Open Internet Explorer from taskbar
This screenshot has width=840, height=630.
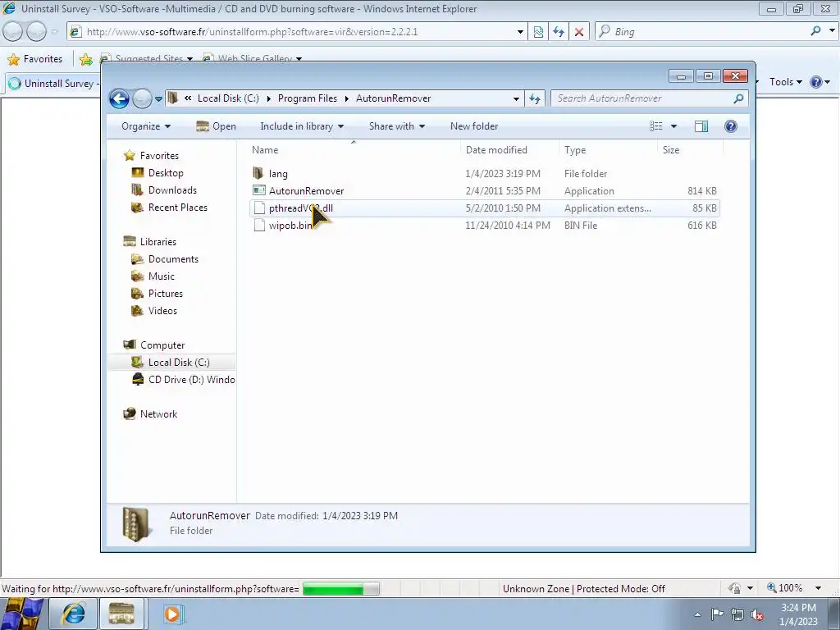(73, 614)
